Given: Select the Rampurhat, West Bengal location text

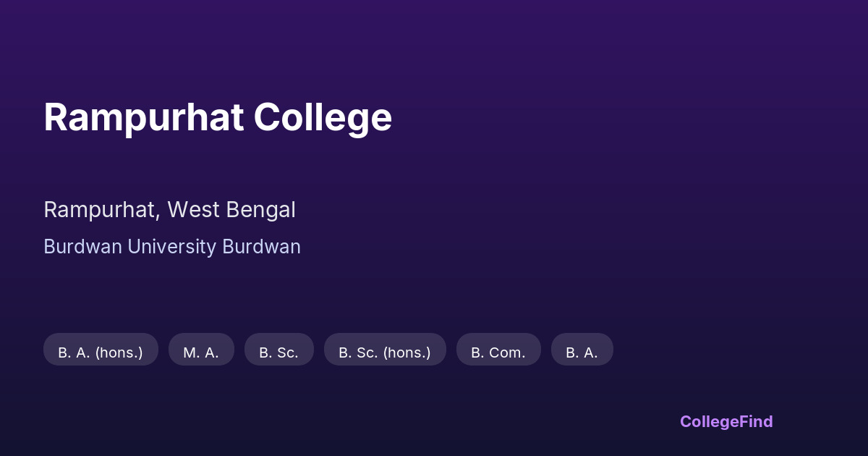Looking at the screenshot, I should click(x=169, y=210).
